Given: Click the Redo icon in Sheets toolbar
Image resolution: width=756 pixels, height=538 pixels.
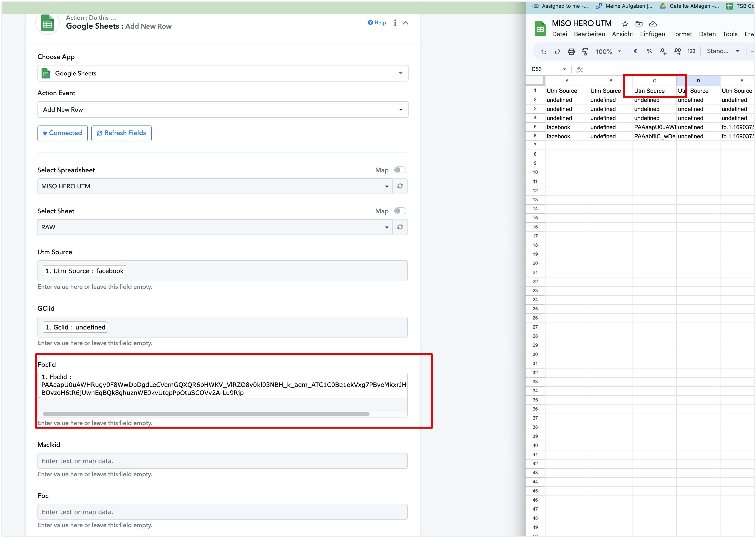Looking at the screenshot, I should click(557, 51).
